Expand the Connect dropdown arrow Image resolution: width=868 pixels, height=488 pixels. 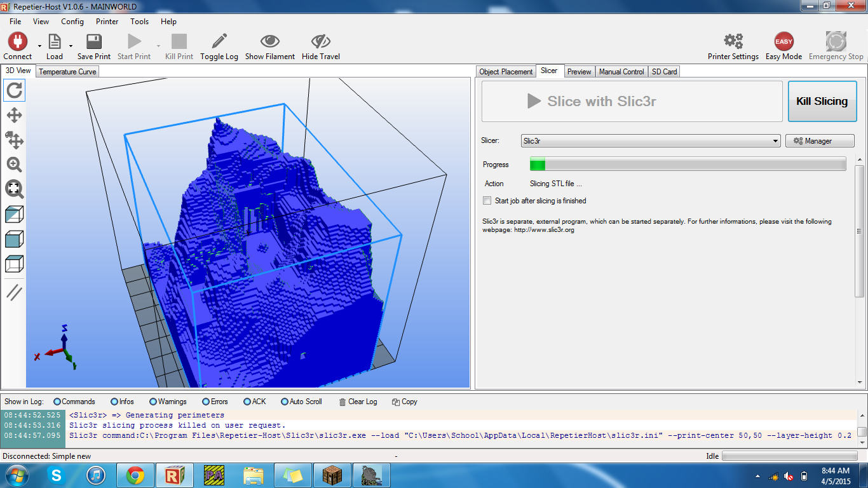coord(39,46)
